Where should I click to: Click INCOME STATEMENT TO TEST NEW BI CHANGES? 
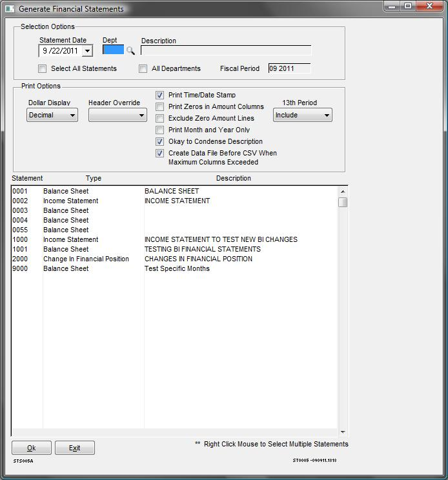pyautogui.click(x=221, y=239)
